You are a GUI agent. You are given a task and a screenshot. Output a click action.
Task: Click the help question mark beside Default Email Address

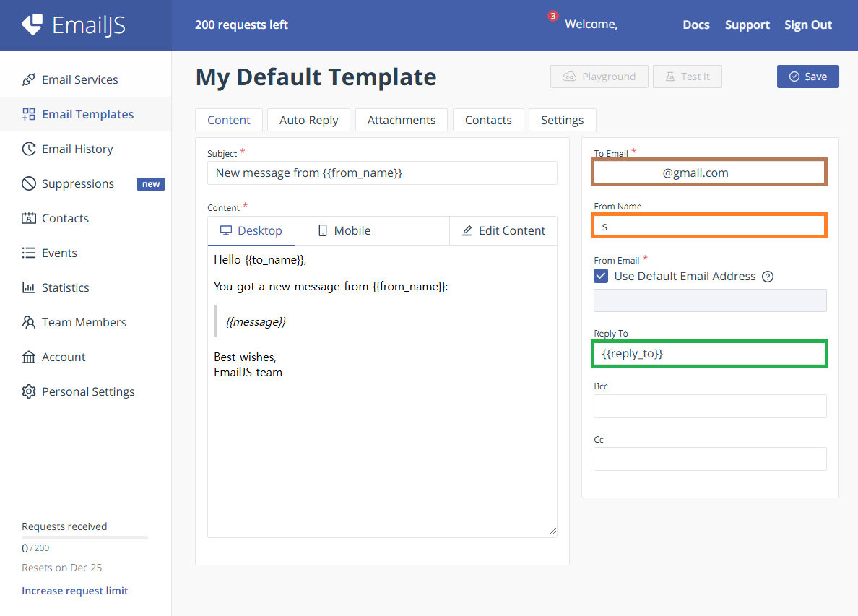click(768, 277)
